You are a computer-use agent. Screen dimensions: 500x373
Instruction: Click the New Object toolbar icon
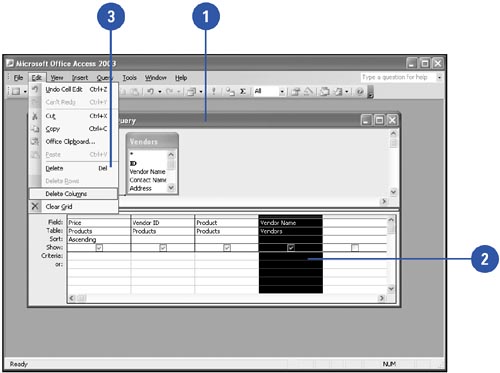pos(338,91)
